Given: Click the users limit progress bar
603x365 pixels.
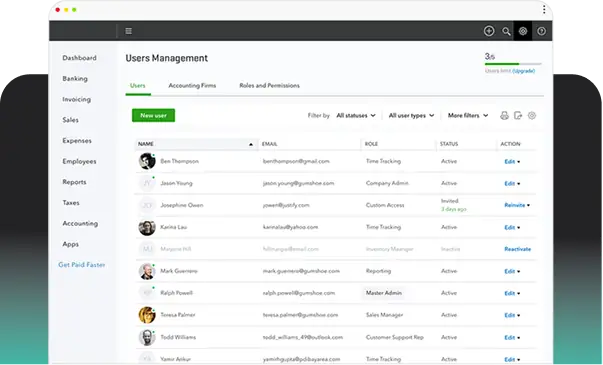Looking at the screenshot, I should [513, 64].
